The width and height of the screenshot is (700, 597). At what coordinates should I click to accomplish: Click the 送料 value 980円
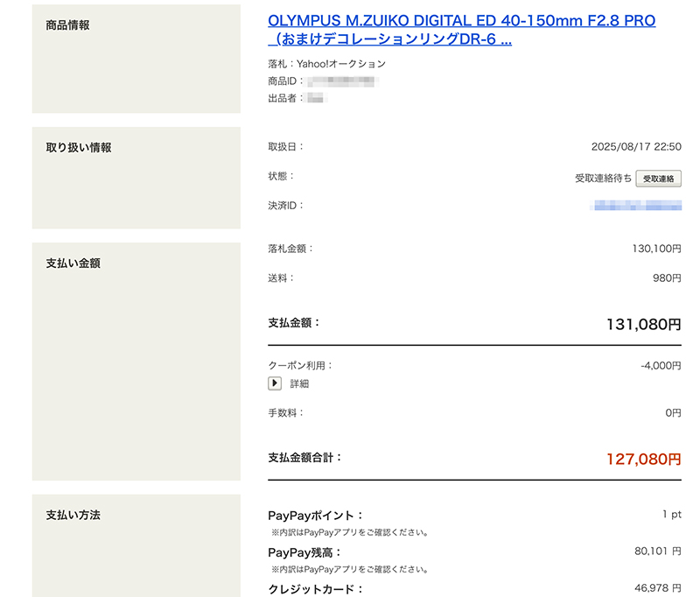[667, 278]
